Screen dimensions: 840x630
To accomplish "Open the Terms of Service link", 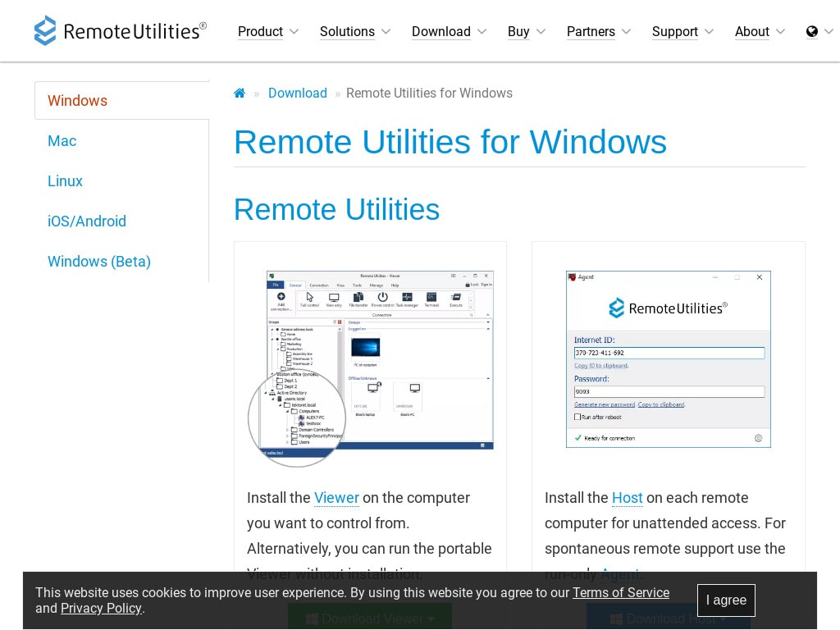I will point(621,592).
